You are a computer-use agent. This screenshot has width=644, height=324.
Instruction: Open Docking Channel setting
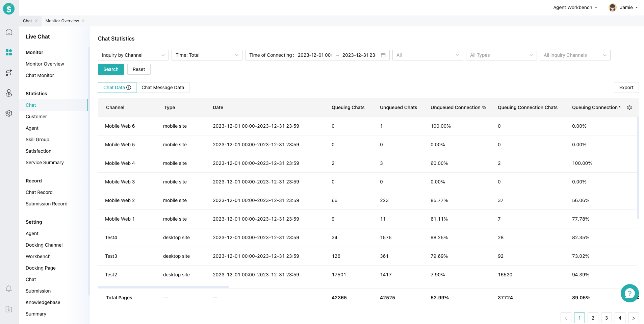[x=44, y=245]
